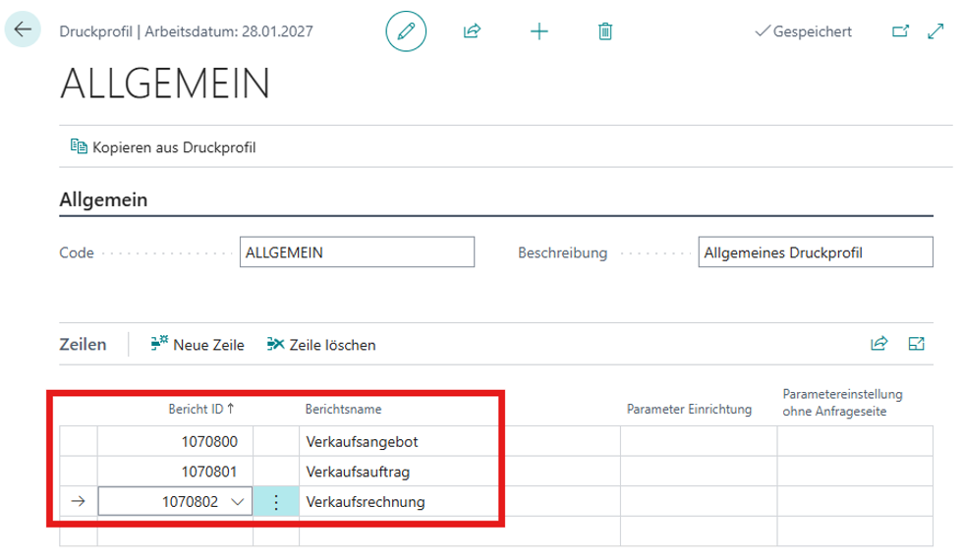Open the Zeilen menu
This screenshot has height=560, width=962.
pyautogui.click(x=84, y=345)
